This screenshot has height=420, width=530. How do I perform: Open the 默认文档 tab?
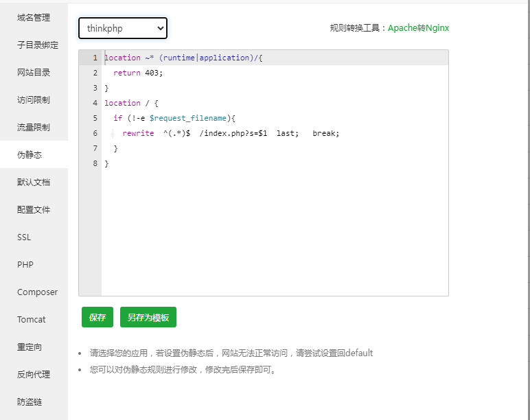[x=34, y=182]
